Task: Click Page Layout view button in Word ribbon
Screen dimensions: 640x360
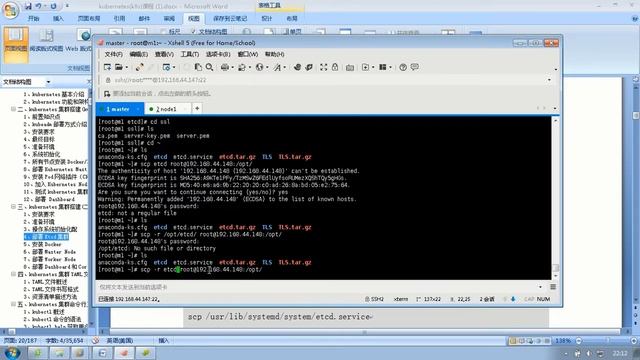Action: (x=16, y=44)
